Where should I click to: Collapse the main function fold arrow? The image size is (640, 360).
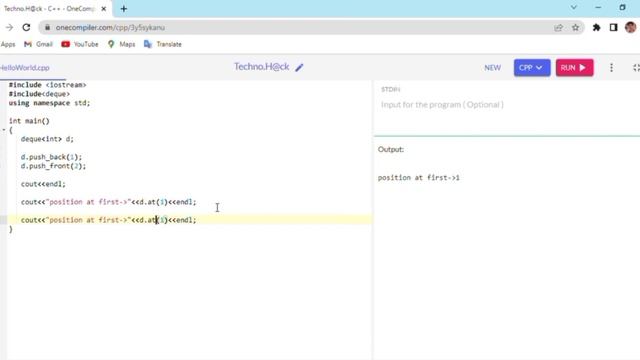pos(4,130)
